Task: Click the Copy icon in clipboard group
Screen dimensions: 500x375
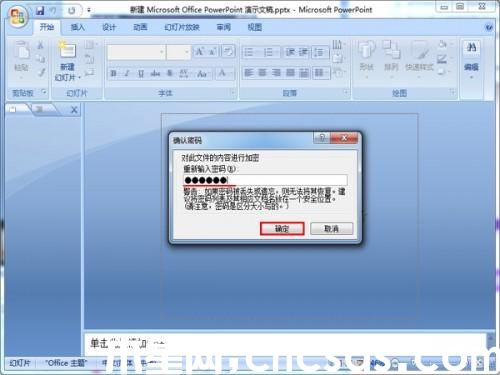Action: (41, 59)
